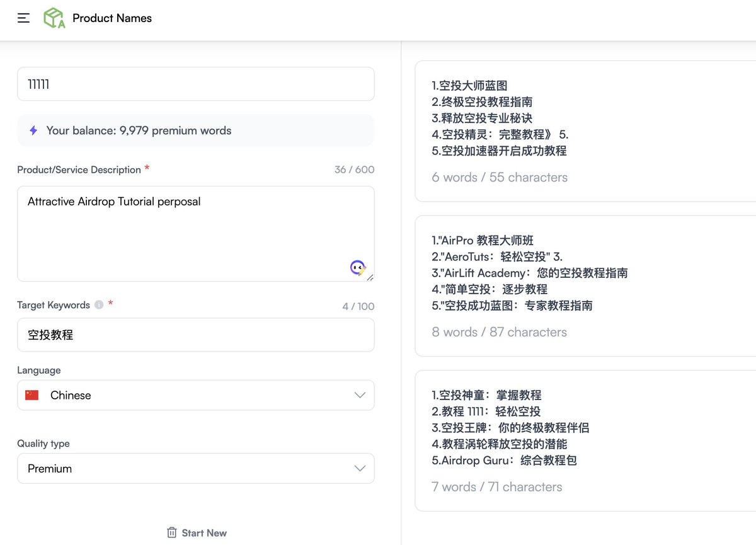756x545 pixels.
Task: Click the Product Names header title
Action: pos(112,18)
